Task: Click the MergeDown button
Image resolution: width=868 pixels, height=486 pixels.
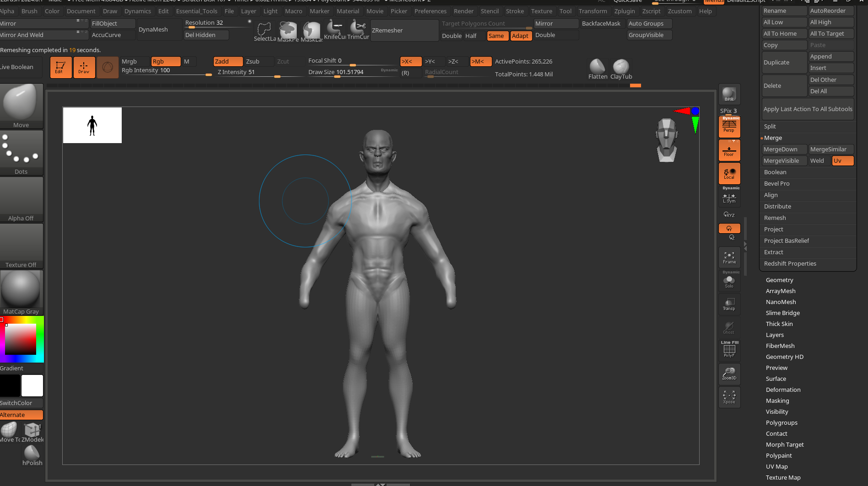Action: tap(784, 150)
